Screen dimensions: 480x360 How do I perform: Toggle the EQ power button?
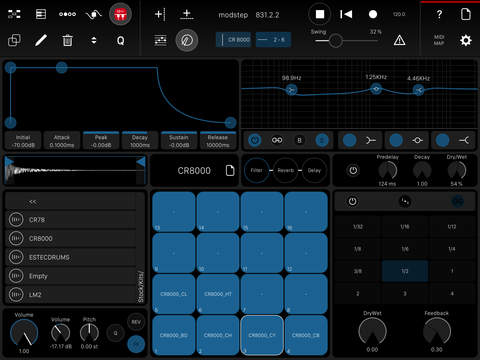tap(255, 140)
